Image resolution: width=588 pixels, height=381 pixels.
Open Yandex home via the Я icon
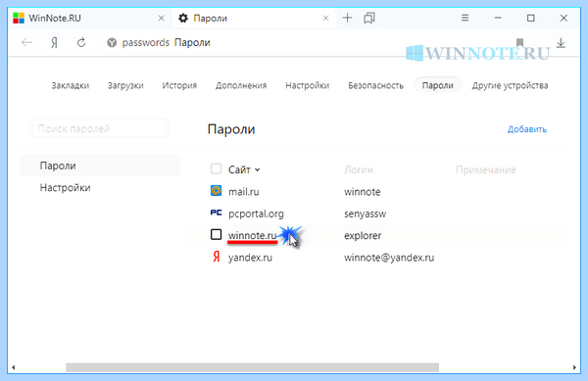(x=54, y=43)
